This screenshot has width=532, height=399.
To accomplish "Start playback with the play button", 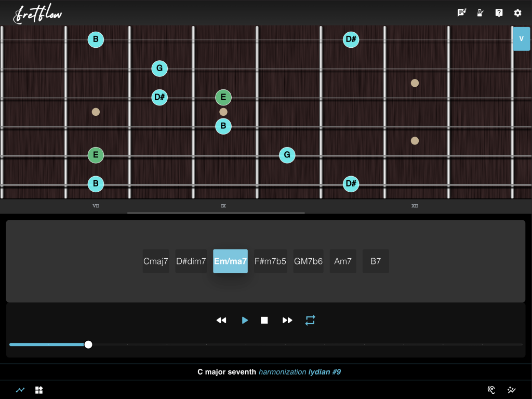I will pyautogui.click(x=245, y=320).
